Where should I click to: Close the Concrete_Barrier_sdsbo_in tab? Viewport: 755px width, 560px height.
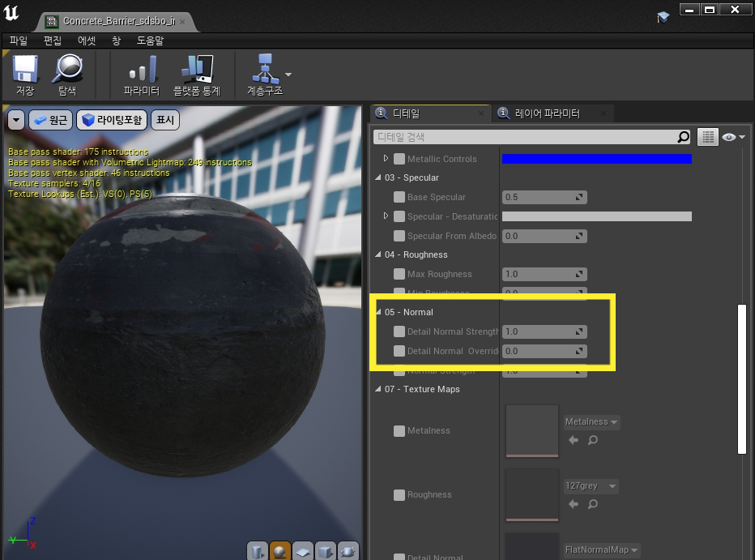(x=182, y=22)
